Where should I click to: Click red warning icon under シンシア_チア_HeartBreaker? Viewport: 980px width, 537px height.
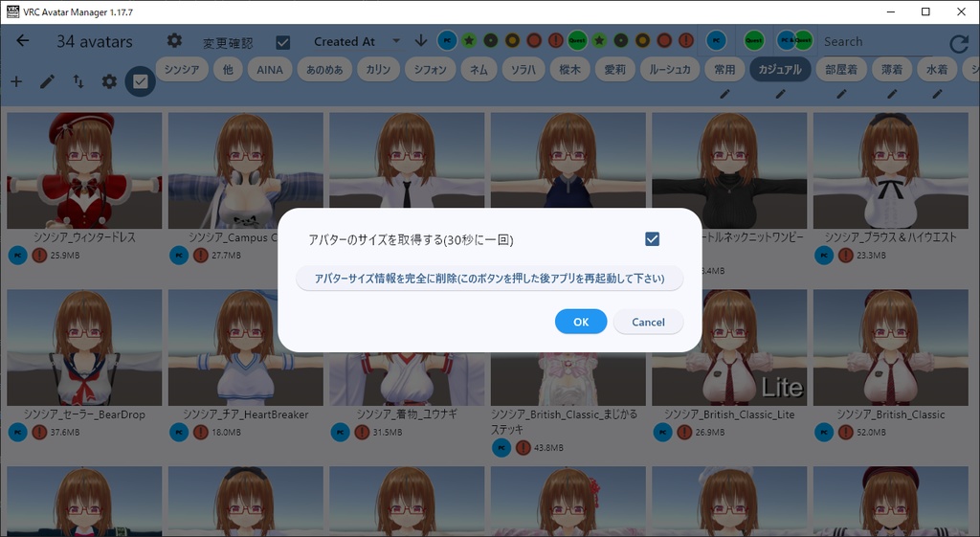[201, 432]
